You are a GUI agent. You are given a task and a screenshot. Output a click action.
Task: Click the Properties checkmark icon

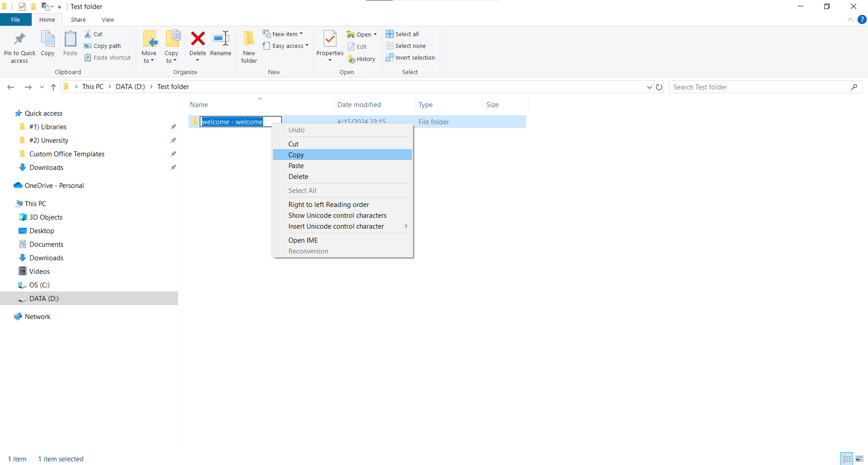330,39
